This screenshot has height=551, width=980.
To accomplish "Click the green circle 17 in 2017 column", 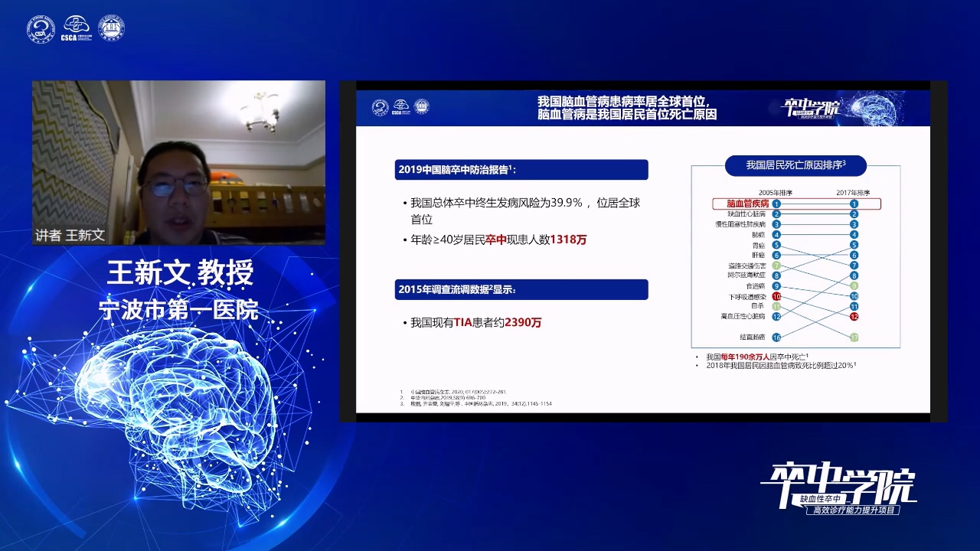I will click(x=854, y=337).
